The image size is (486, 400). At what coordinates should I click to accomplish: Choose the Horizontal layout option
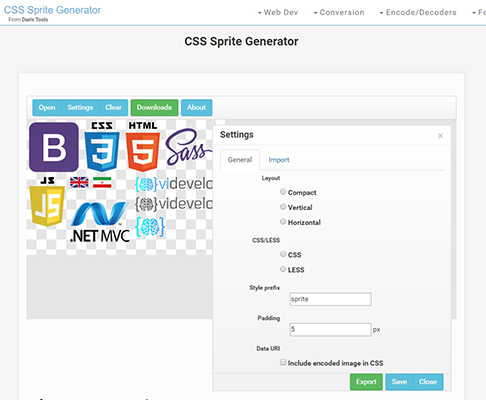(283, 222)
